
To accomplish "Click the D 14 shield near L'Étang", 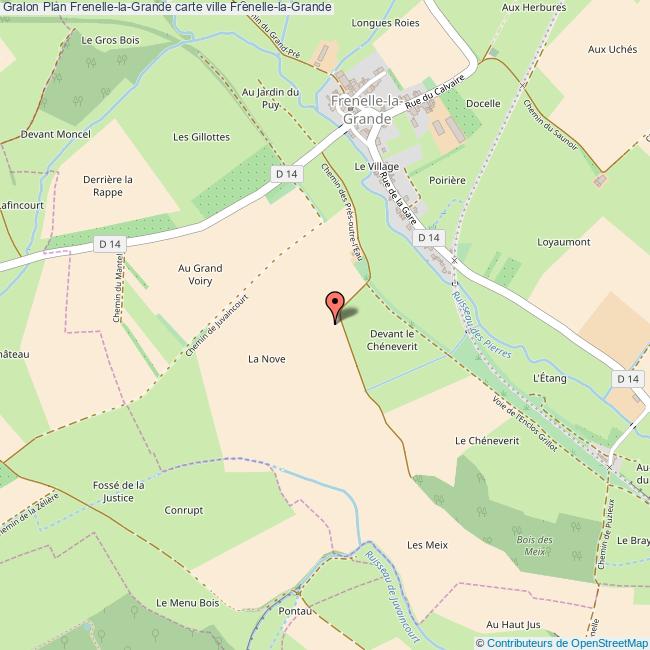I will click(628, 379).
